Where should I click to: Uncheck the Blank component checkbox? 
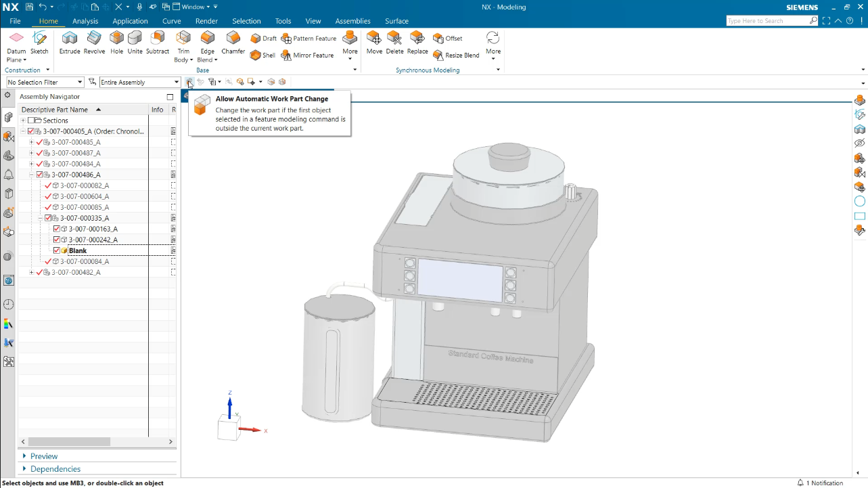pos(56,250)
